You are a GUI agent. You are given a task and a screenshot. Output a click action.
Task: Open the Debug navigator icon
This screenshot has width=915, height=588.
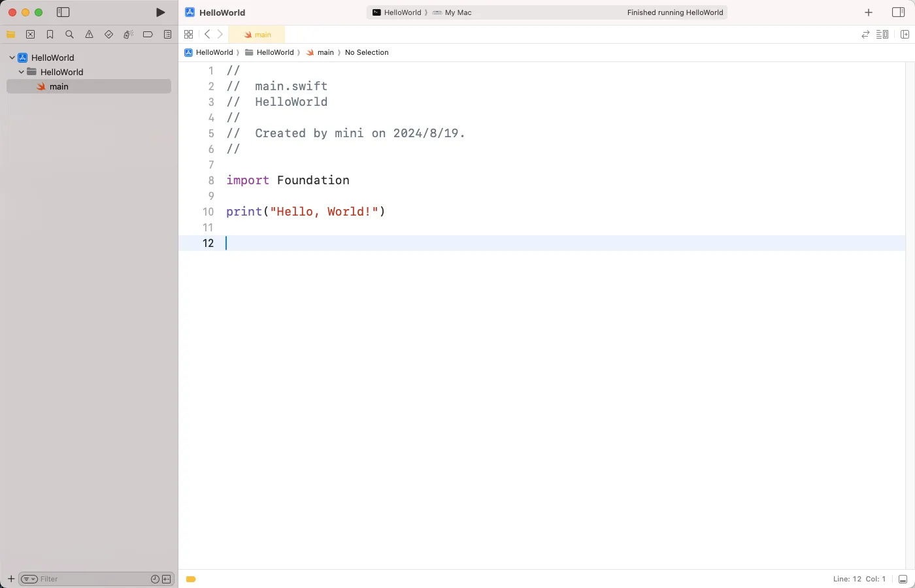coord(129,35)
